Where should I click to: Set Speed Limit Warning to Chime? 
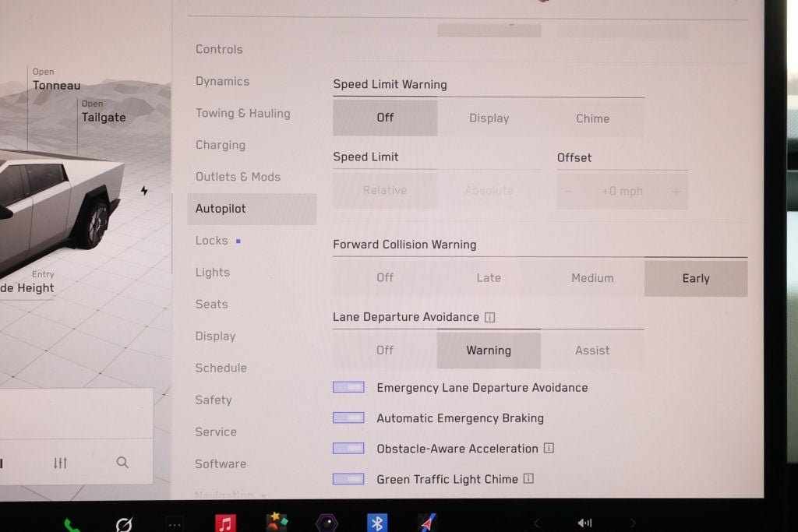click(x=592, y=118)
